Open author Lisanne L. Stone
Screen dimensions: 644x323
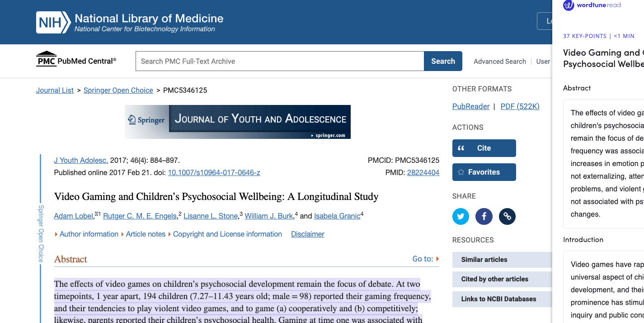[x=211, y=216]
